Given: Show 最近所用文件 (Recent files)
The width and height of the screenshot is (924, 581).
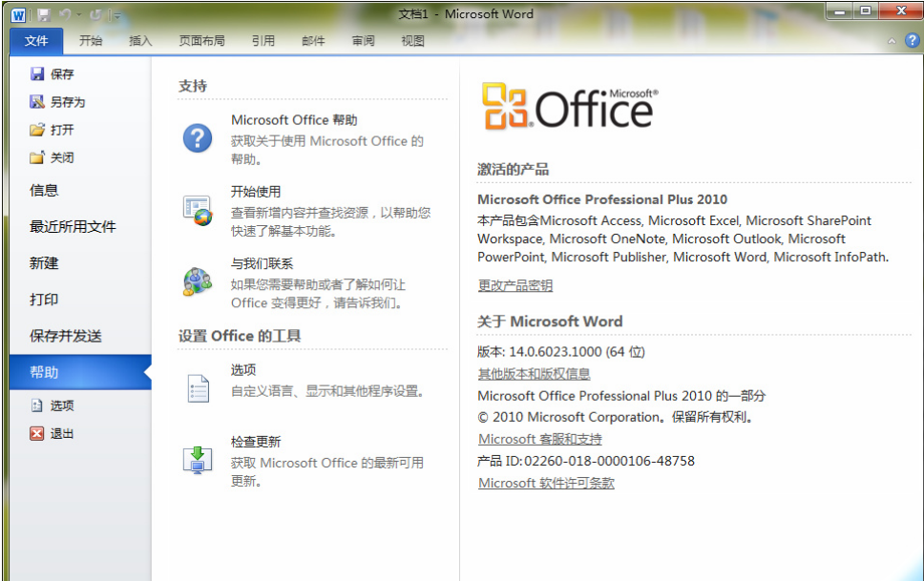Looking at the screenshot, I should pos(73,227).
